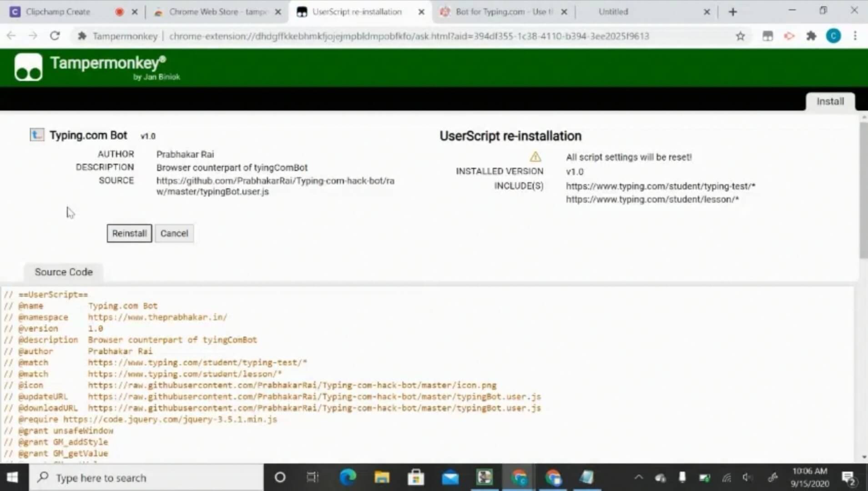Image resolution: width=868 pixels, height=491 pixels.
Task: Click the warning triangle icon
Action: pyautogui.click(x=535, y=157)
